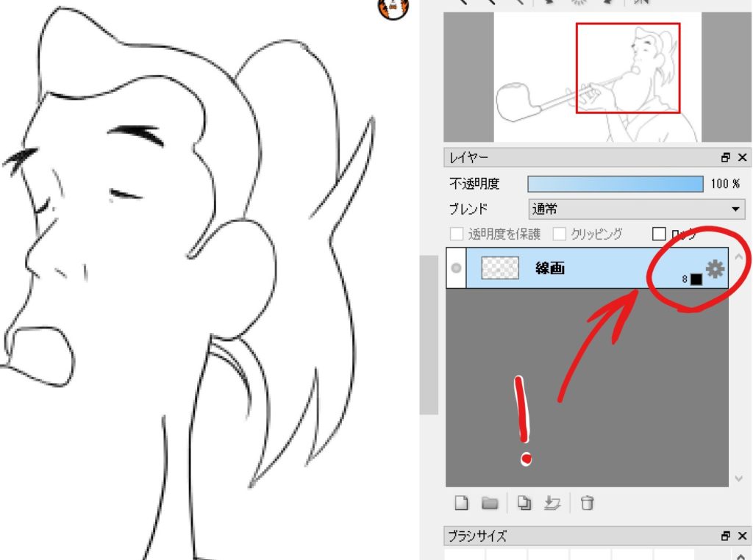Enable the ロック checkbox

659,234
